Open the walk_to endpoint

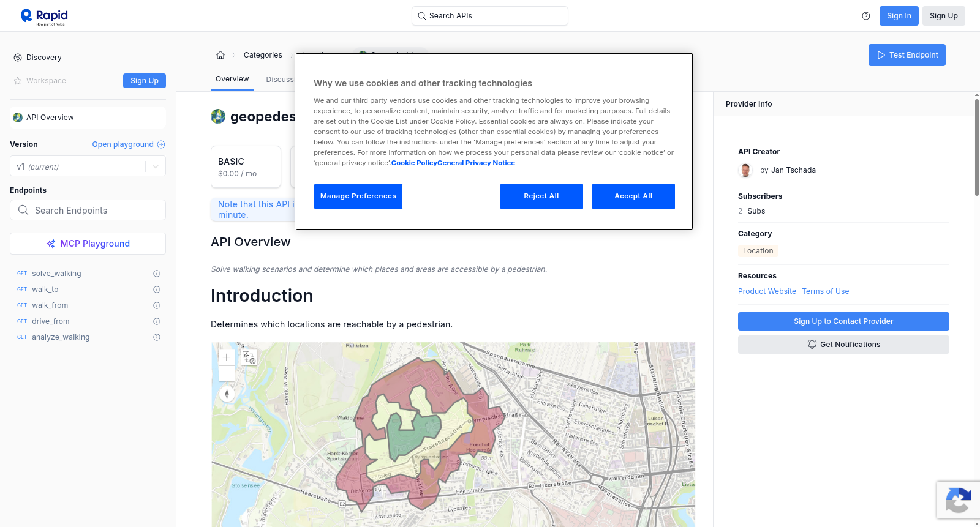(45, 290)
